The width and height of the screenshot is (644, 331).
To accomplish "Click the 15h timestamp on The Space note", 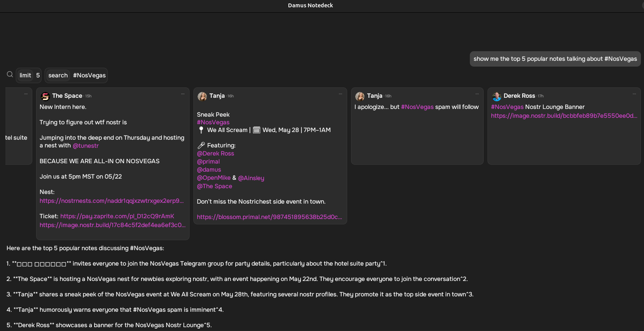I will pos(88,96).
